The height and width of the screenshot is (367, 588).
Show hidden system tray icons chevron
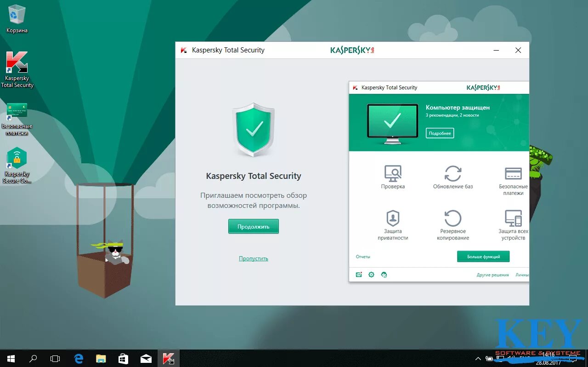click(x=478, y=358)
